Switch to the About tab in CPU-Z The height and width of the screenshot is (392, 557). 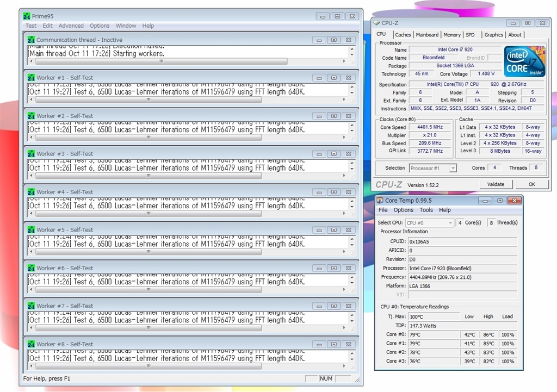tap(515, 35)
